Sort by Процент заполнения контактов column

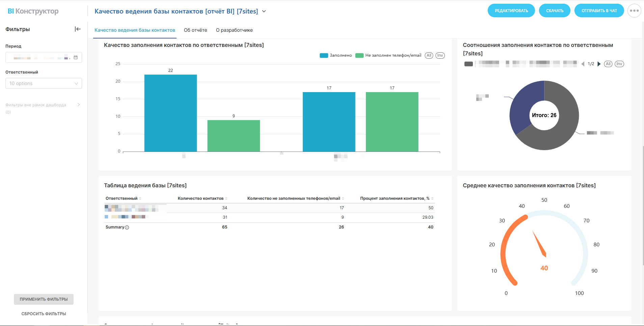(x=432, y=198)
